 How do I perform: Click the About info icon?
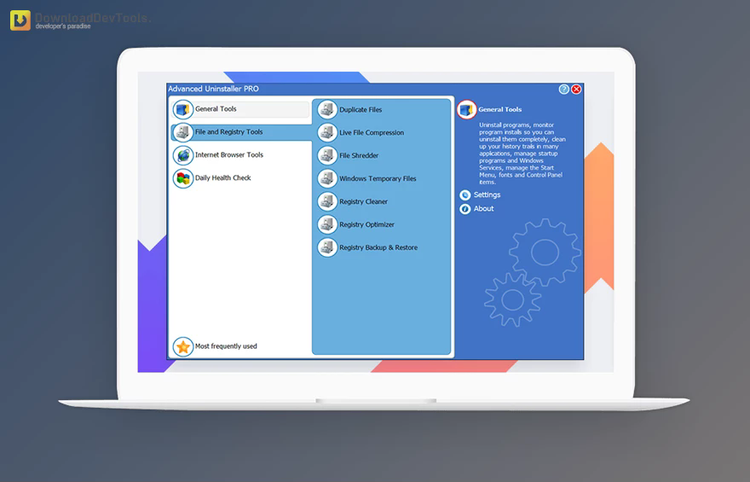(465, 209)
